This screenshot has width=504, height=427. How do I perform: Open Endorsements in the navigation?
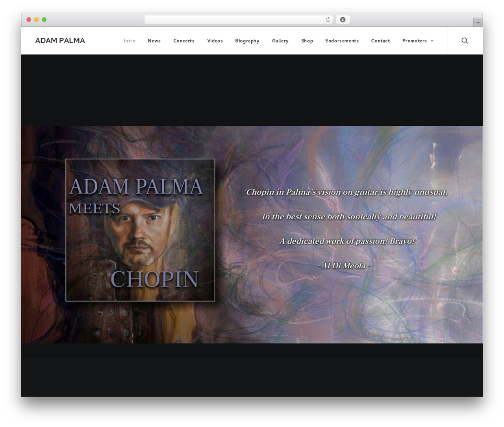coord(342,41)
